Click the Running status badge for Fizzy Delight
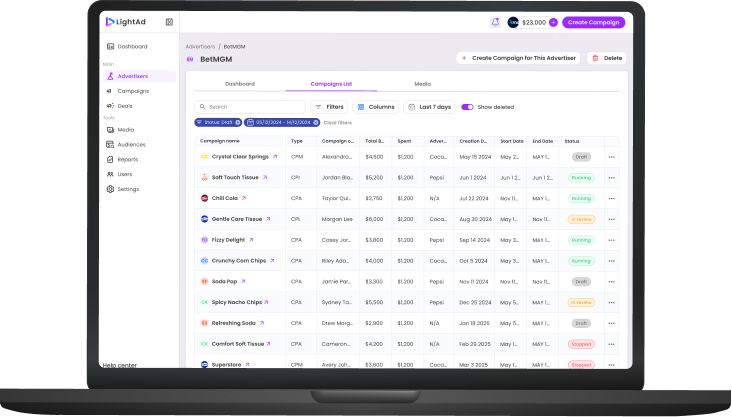732x417 pixels. [580, 240]
